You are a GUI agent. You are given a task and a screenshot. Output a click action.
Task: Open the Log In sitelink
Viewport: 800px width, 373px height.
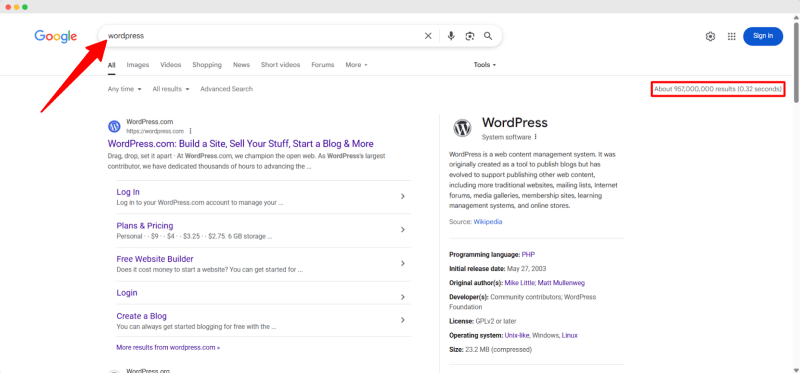pyautogui.click(x=128, y=192)
